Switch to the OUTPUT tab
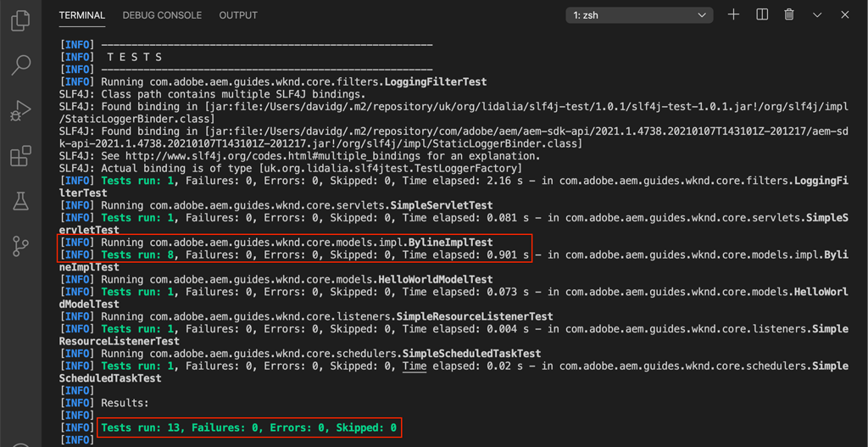This screenshot has height=447, width=868. [x=238, y=15]
